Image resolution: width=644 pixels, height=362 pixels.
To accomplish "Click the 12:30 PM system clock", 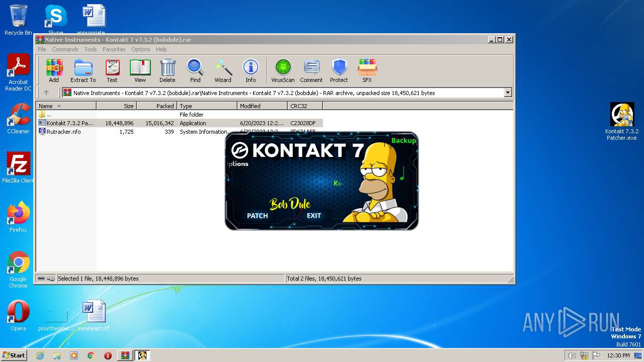I will click(x=618, y=355).
